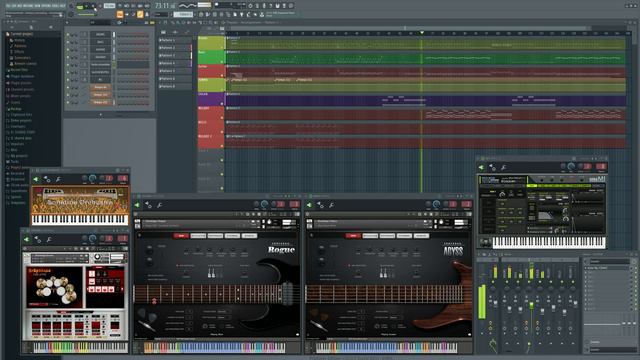Open the TOOLS menu
The image size is (640, 360).
(56, 6)
